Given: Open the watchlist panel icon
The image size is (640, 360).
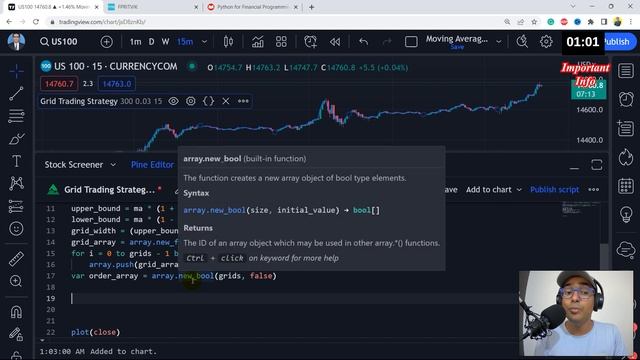Looking at the screenshot, I should [626, 71].
